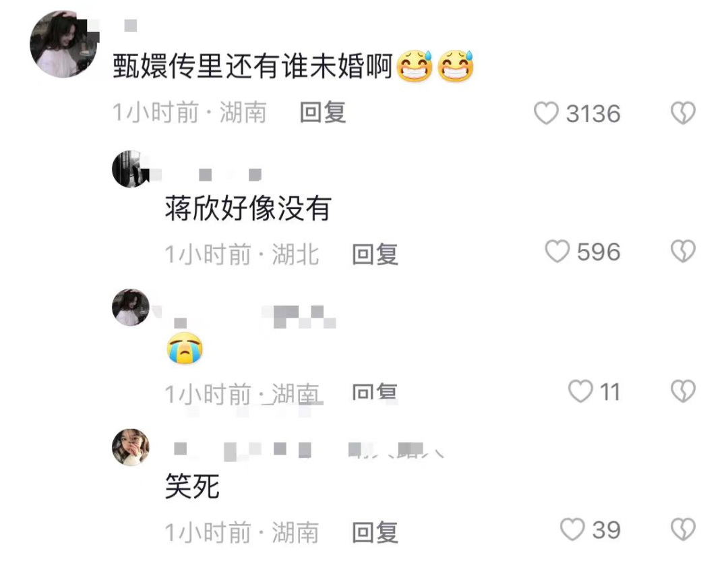Dislike the 甄嬛传 top comment

[x=683, y=113]
